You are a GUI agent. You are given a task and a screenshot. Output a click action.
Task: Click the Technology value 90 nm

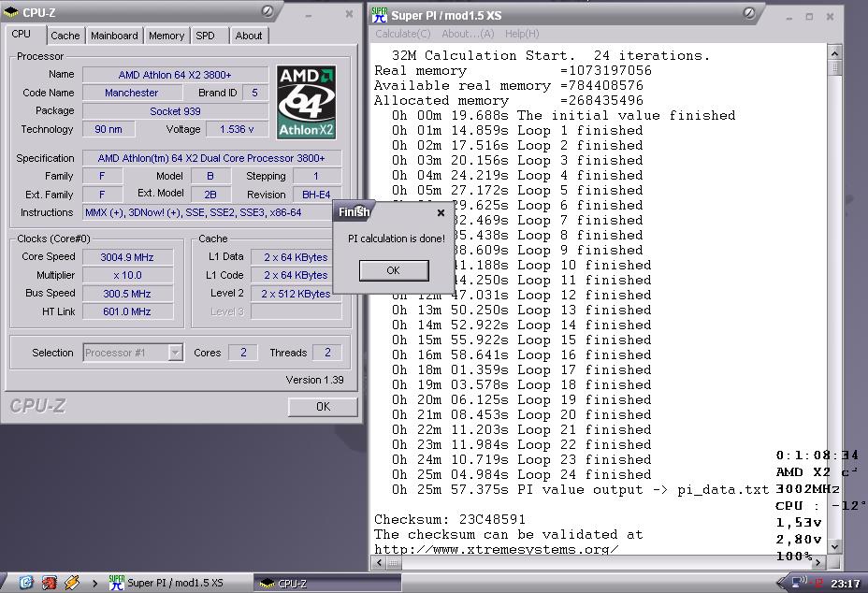click(x=108, y=129)
